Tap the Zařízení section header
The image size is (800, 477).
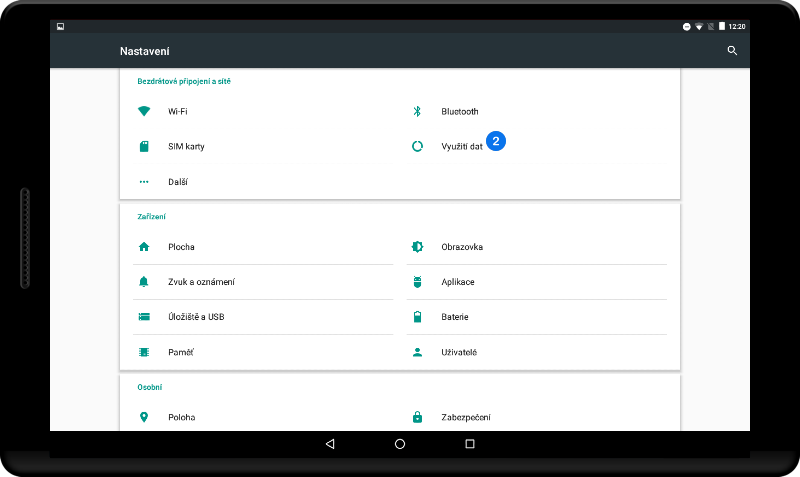click(x=152, y=217)
